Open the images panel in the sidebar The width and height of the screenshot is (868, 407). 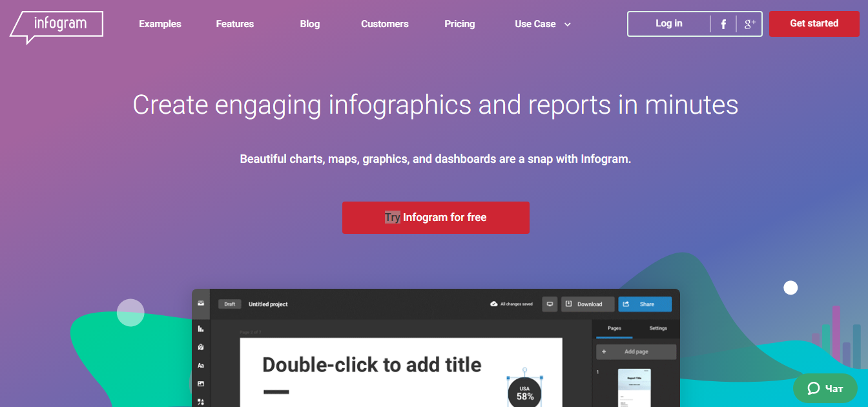tap(201, 382)
